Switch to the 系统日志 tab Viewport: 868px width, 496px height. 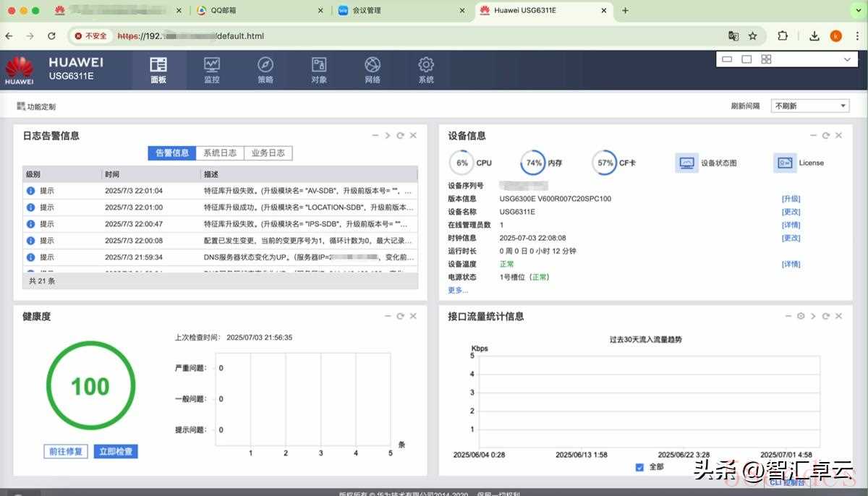point(219,153)
